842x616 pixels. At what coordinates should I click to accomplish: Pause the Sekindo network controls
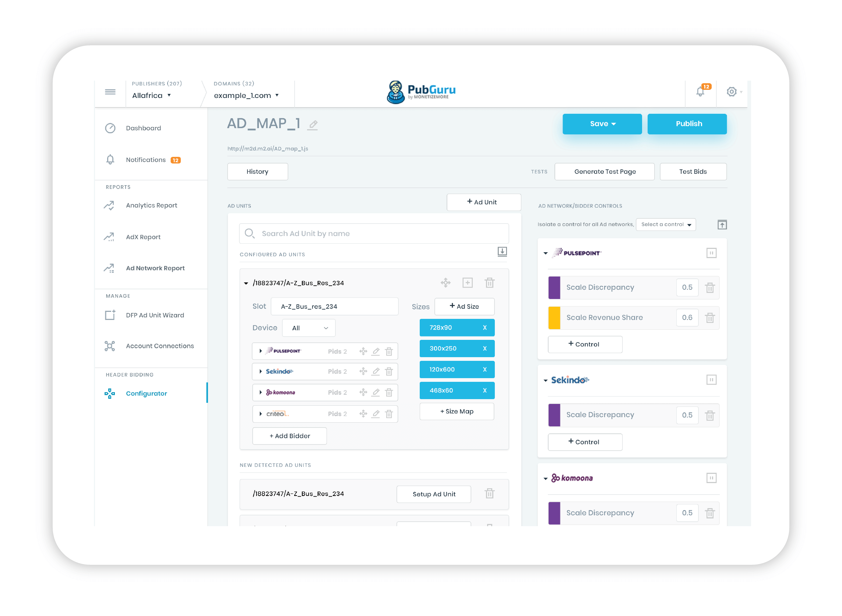tap(711, 380)
